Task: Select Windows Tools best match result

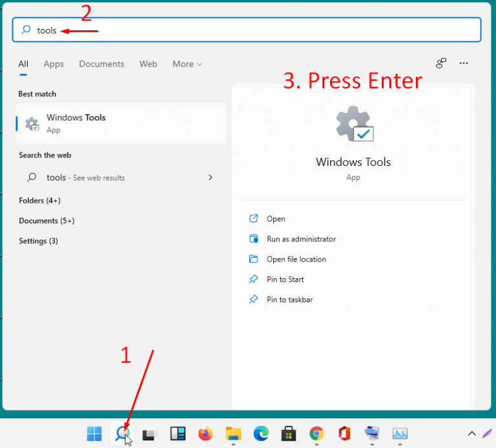Action: (121, 123)
